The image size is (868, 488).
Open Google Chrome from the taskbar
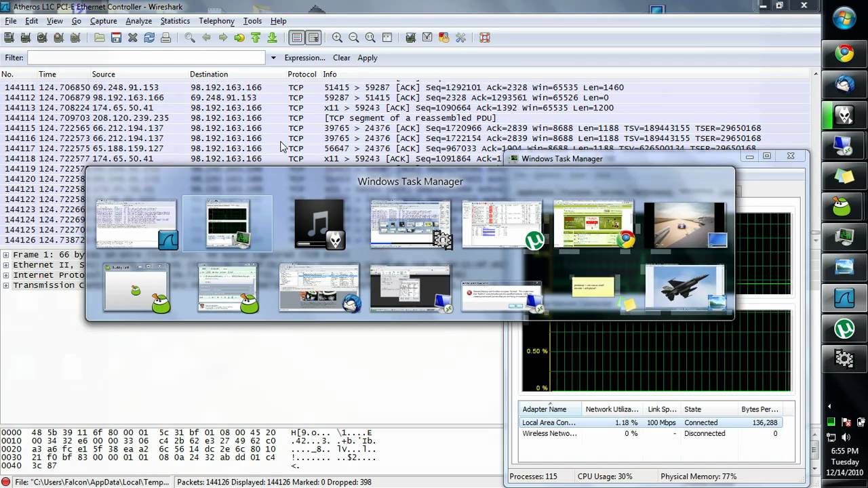844,54
